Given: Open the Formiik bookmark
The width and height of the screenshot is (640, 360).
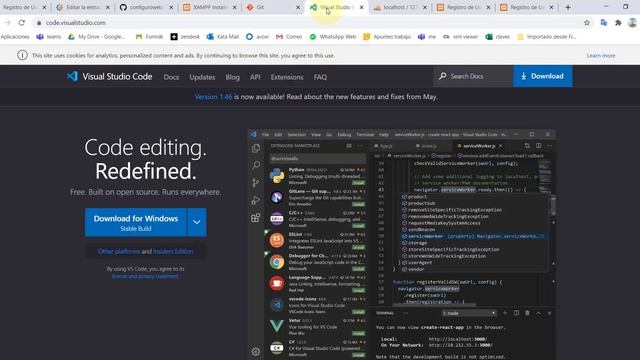Looking at the screenshot, I should tap(149, 37).
